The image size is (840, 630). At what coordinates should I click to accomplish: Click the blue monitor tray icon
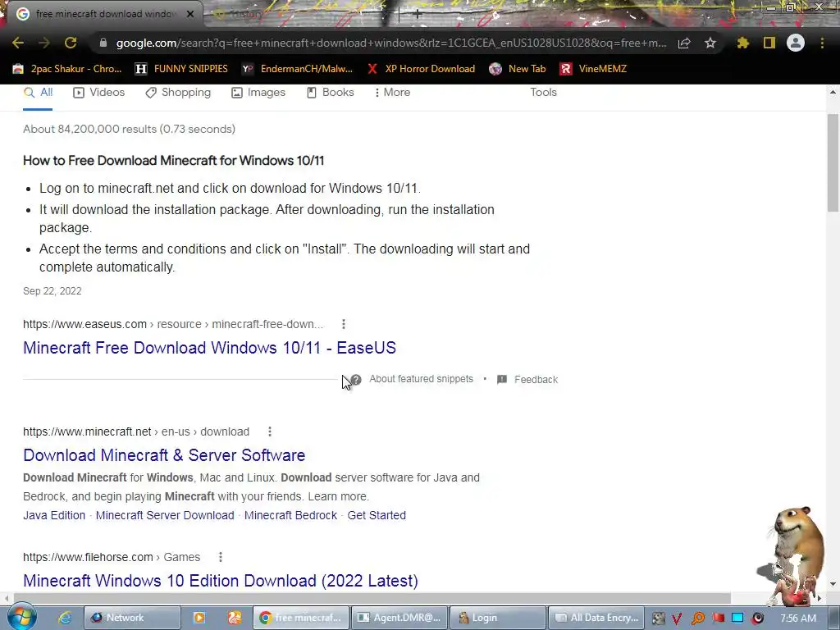pyautogui.click(x=737, y=618)
